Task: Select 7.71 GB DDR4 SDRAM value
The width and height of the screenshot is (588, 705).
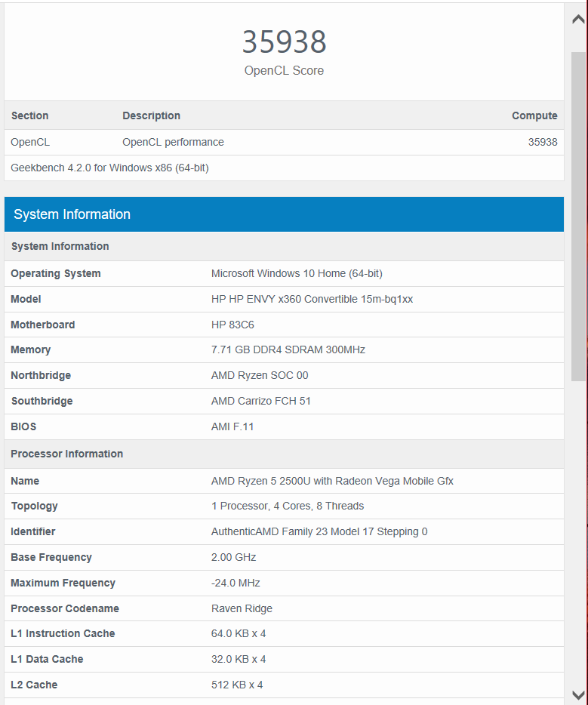Action: (288, 349)
